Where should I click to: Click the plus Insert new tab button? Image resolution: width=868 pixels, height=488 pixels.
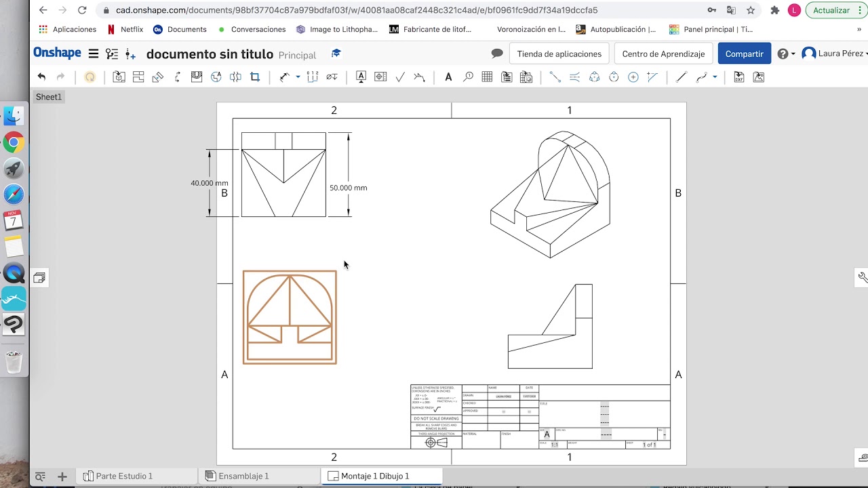62,476
